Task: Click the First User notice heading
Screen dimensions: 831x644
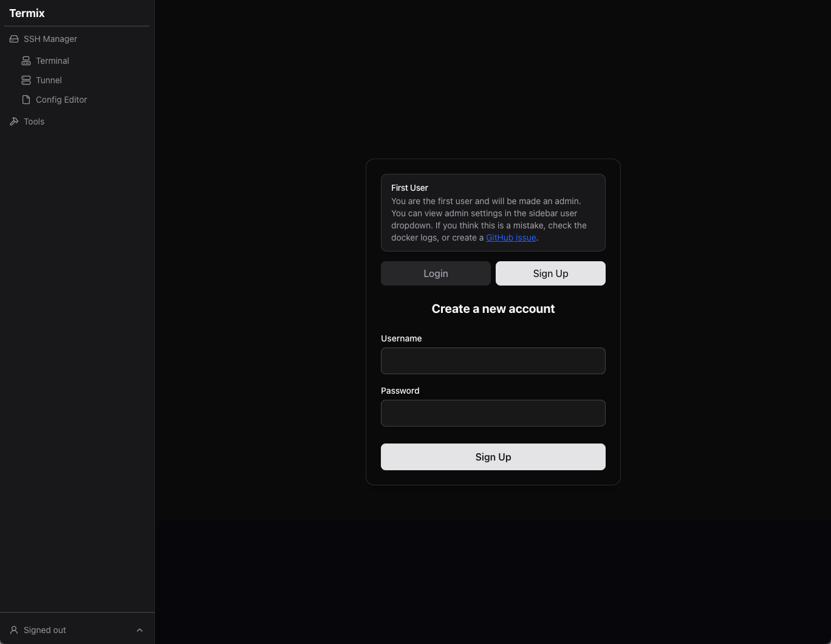Action: tap(409, 188)
